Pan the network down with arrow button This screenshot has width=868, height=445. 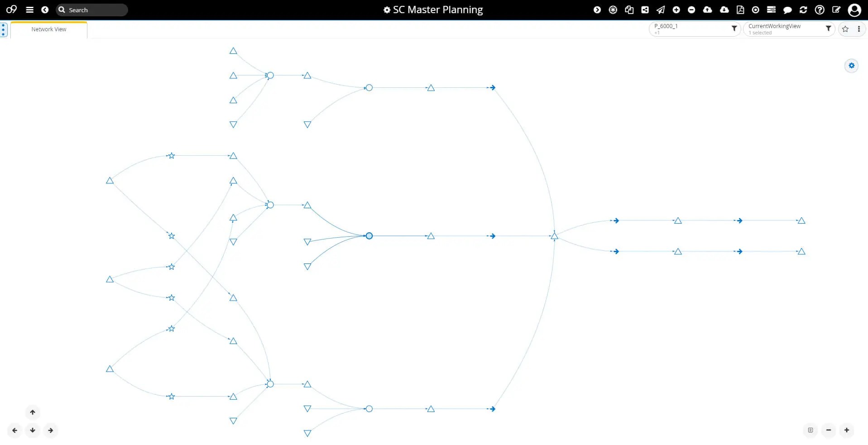[33, 431]
